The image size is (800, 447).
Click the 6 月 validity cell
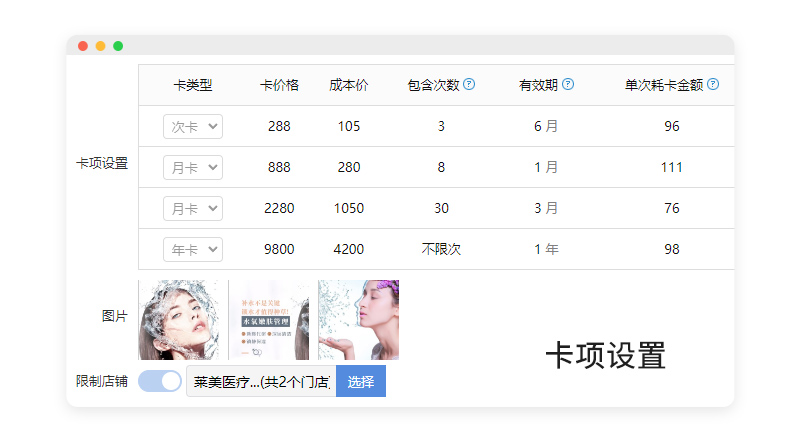click(546, 126)
